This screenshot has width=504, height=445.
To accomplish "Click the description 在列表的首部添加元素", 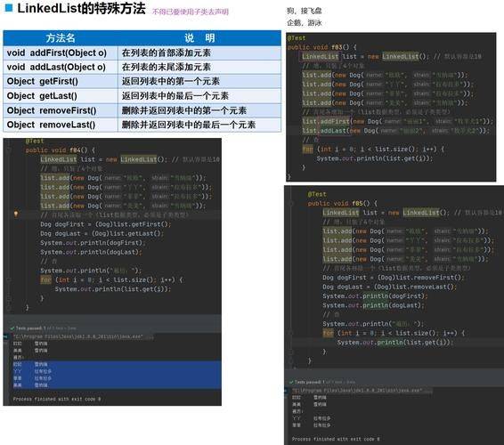I will pos(167,53).
